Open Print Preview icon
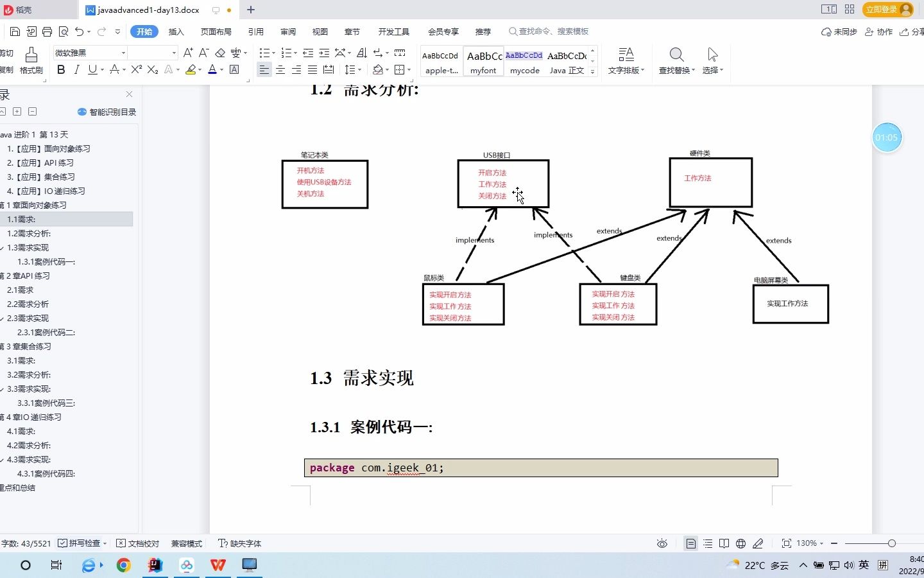 click(x=63, y=31)
